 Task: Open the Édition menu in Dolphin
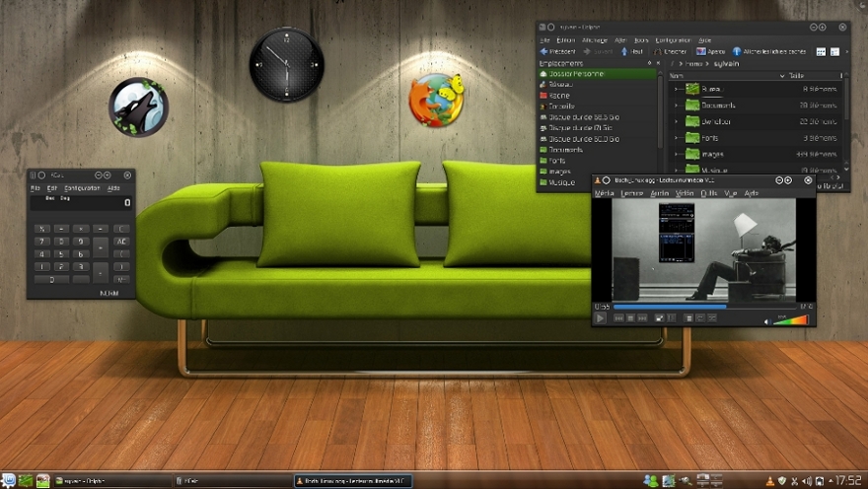click(x=566, y=39)
